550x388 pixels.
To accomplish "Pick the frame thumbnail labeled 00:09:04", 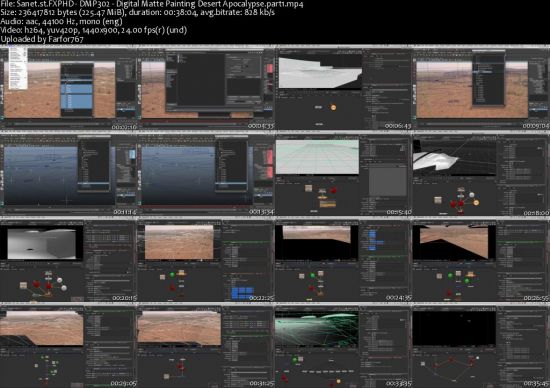I will [x=481, y=87].
